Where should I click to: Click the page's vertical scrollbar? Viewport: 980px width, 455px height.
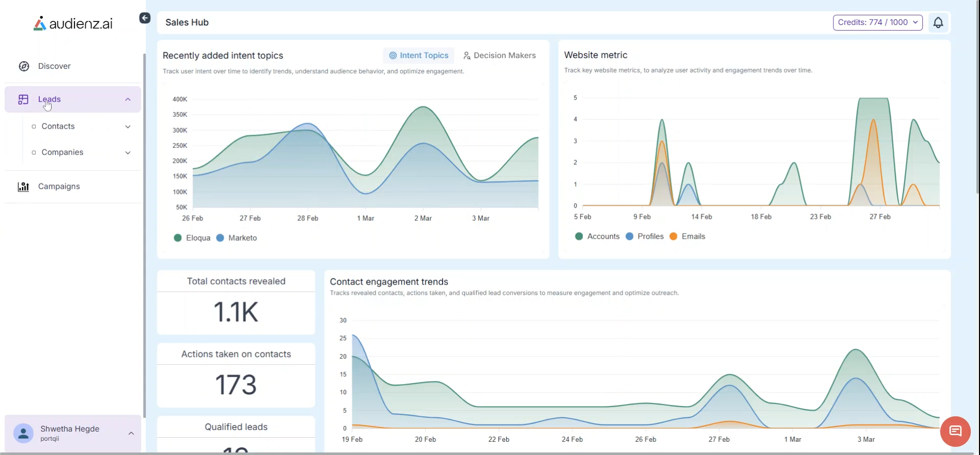click(977, 102)
